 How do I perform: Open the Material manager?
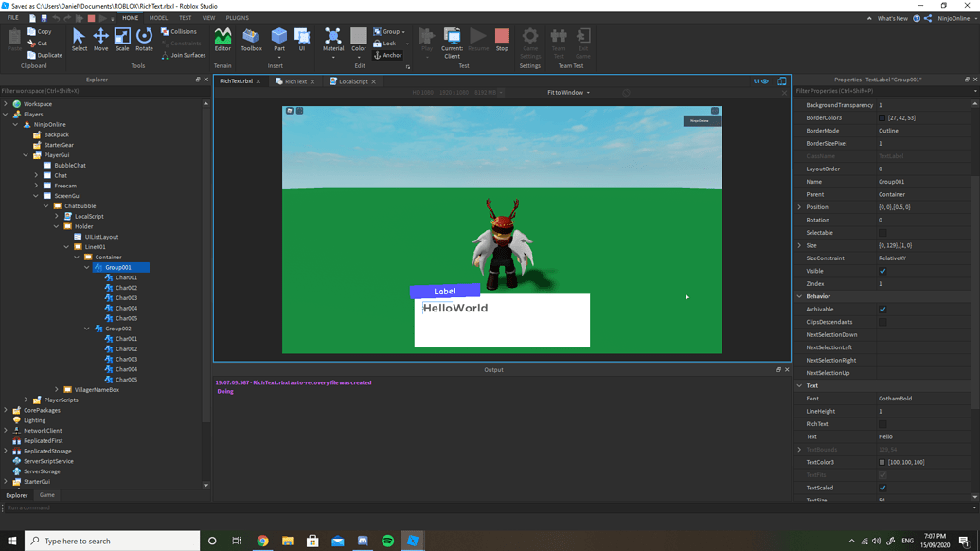tap(332, 39)
